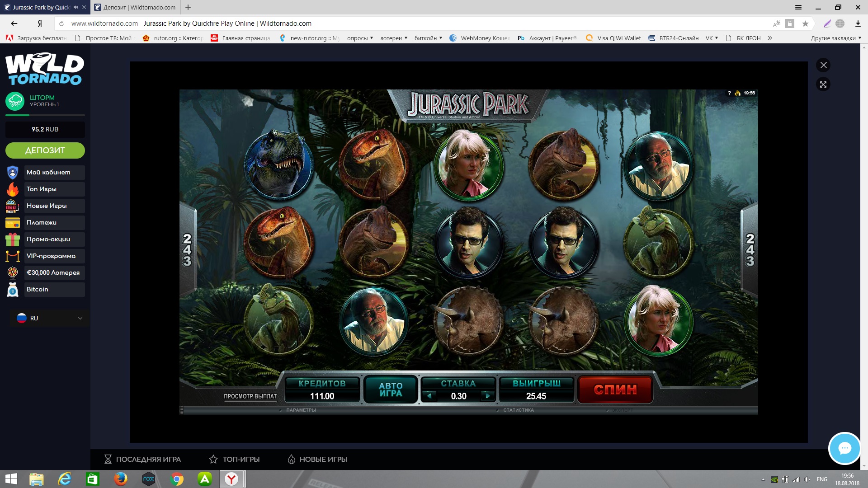Open the RU language dropdown
This screenshot has width=868, height=488.
coord(49,318)
